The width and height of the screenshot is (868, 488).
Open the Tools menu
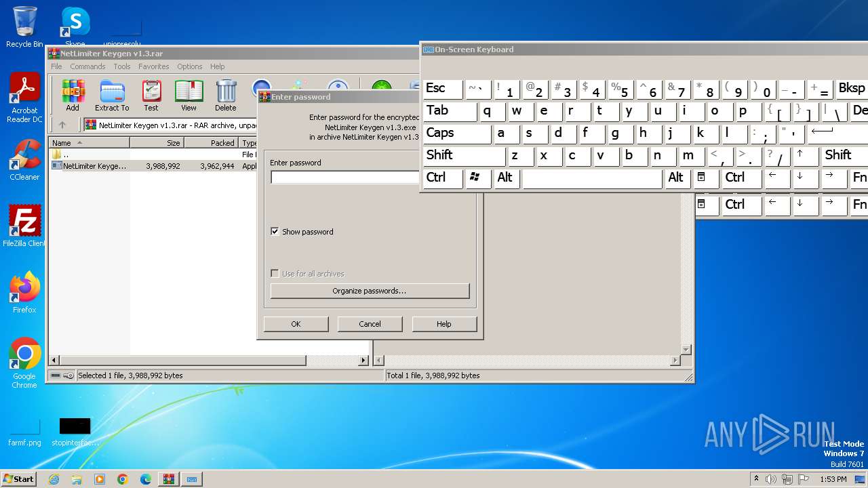tap(122, 66)
